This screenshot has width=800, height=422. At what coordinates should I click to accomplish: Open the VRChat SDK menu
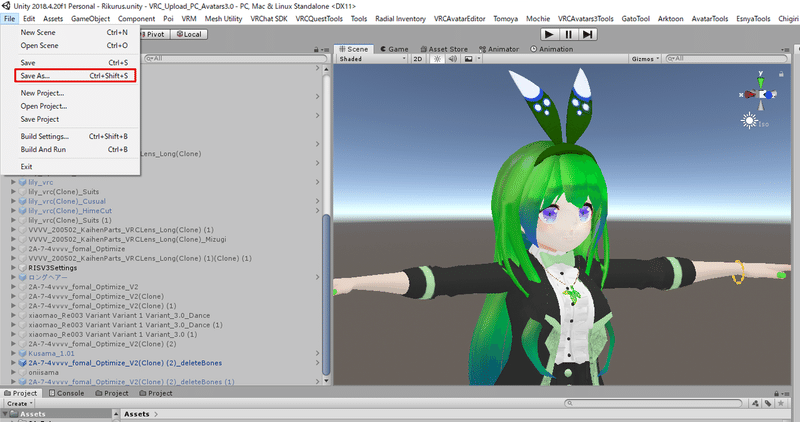268,18
